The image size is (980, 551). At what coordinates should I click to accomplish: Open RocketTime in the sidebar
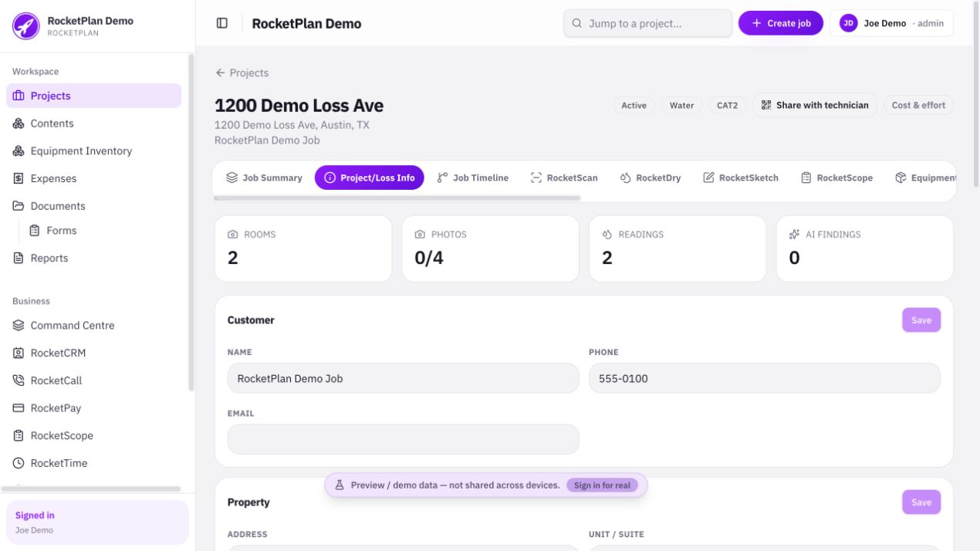[93, 463]
